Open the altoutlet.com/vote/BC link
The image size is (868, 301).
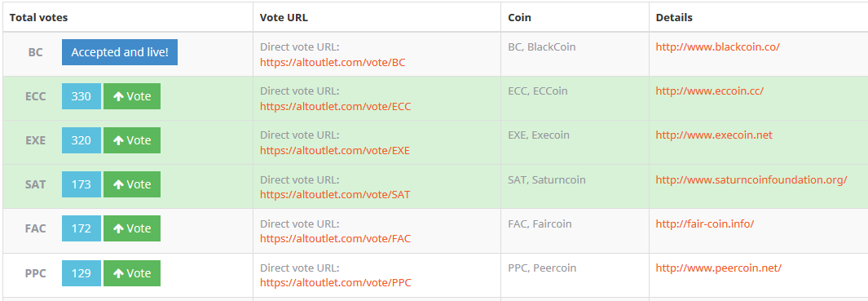click(333, 63)
